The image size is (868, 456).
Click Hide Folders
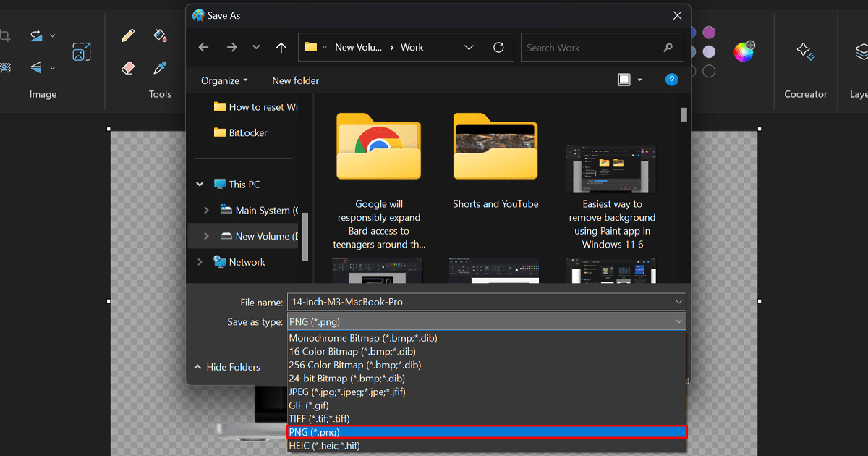click(x=227, y=367)
